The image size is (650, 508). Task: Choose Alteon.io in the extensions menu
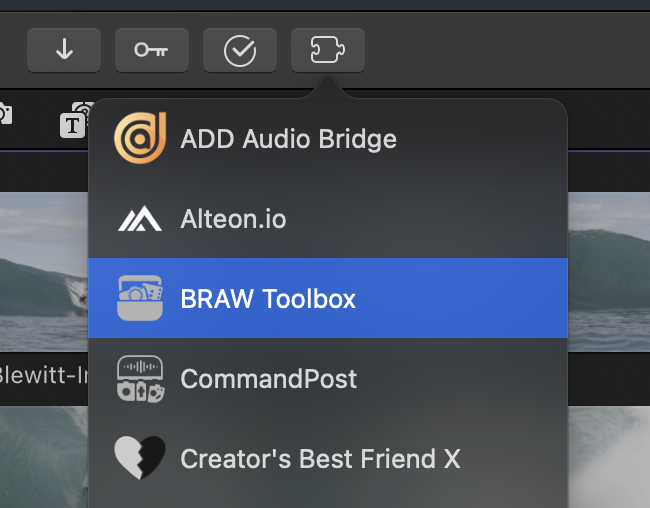(233, 219)
